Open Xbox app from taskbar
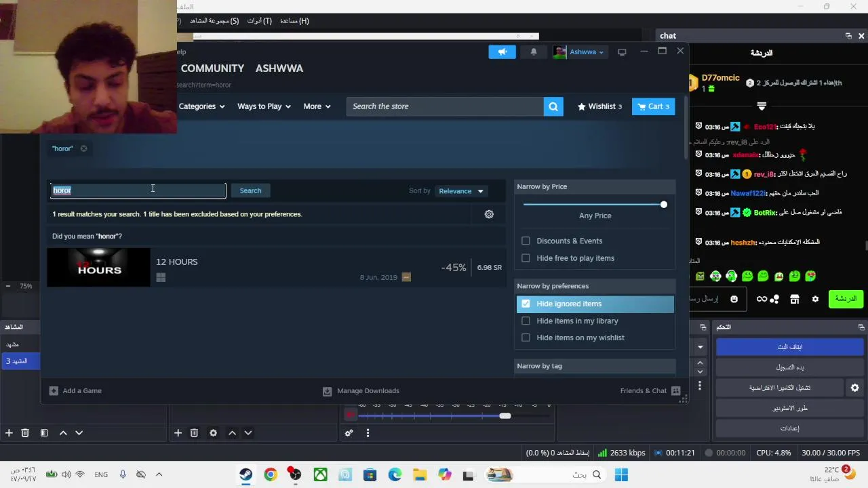The width and height of the screenshot is (868, 488). click(320, 475)
